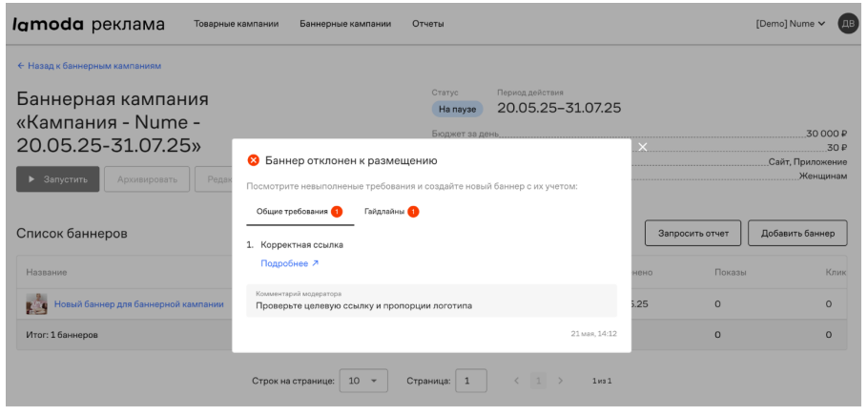Click the 1 из 1 page counter

(602, 381)
